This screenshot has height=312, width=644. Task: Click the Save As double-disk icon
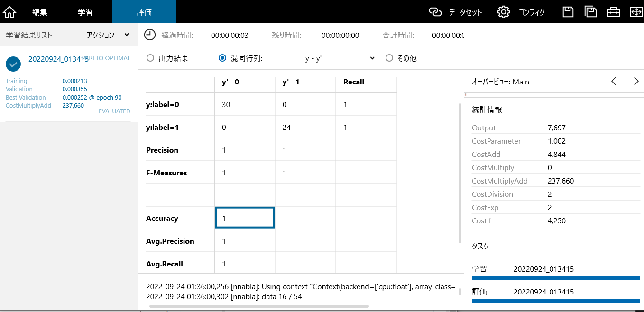(x=590, y=12)
